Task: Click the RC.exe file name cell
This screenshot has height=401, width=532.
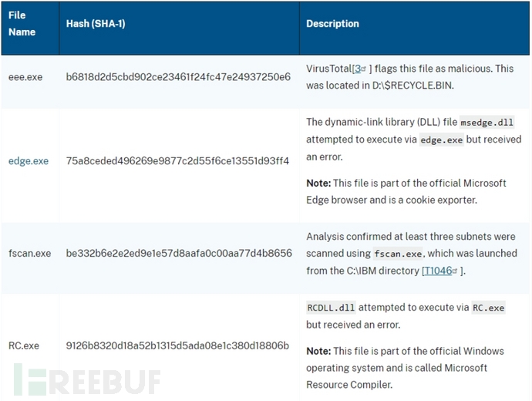Action: point(24,345)
